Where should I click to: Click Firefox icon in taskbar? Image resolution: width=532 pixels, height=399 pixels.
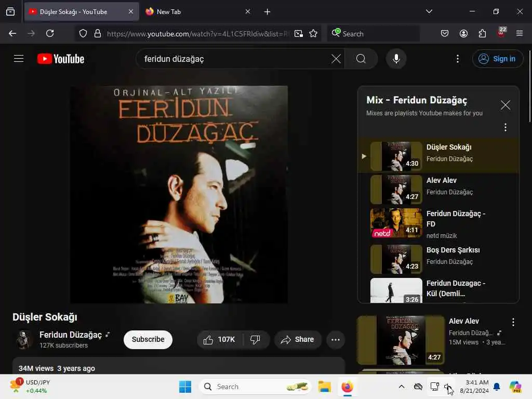(347, 387)
